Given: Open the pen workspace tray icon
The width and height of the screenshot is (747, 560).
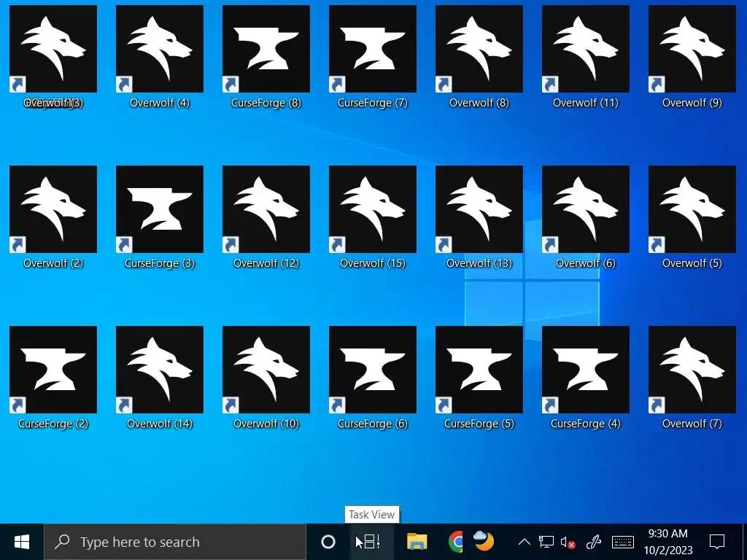Looking at the screenshot, I should point(594,542).
